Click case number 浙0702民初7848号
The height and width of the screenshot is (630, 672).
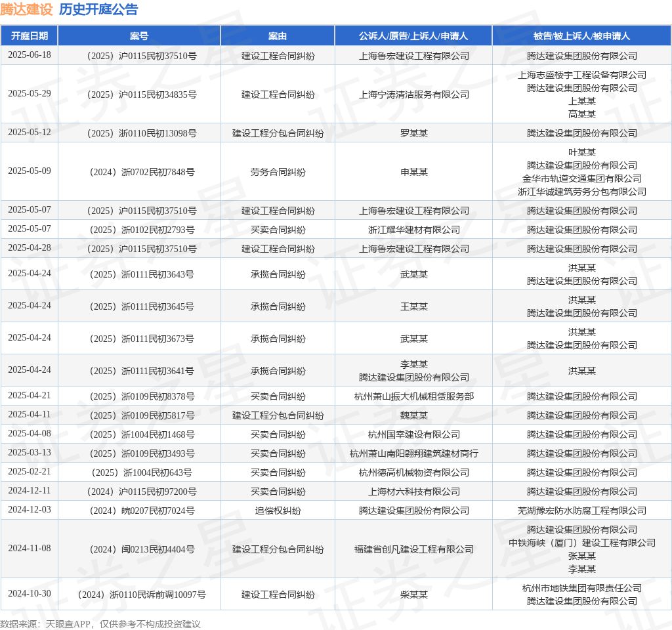(x=142, y=172)
